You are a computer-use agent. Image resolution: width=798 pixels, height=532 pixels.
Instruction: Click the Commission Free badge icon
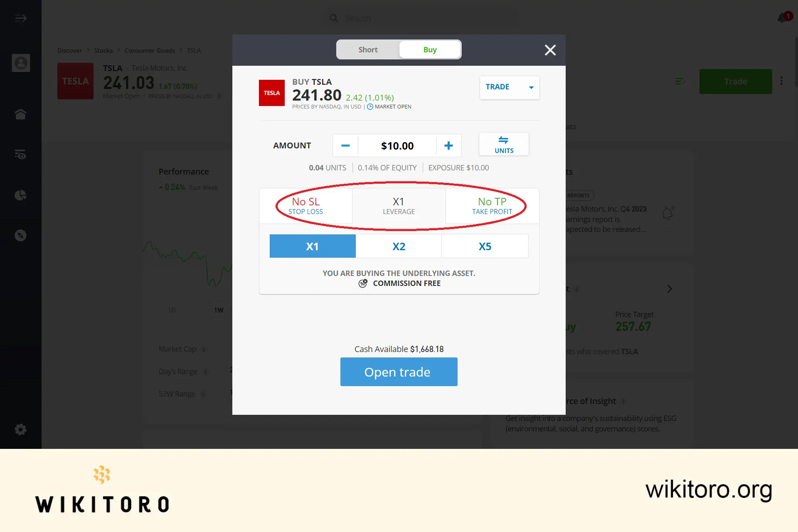click(x=363, y=283)
